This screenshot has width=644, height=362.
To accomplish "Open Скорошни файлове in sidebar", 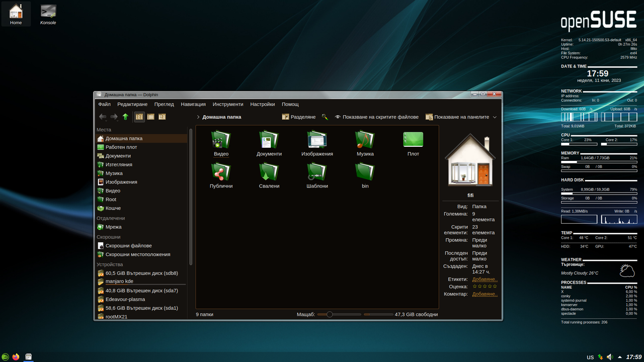I will click(141, 245).
